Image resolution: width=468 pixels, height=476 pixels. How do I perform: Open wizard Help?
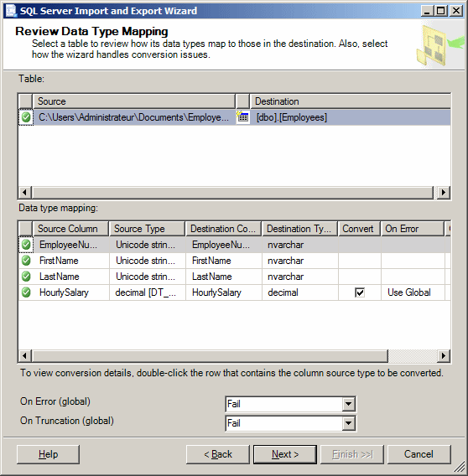click(48, 454)
